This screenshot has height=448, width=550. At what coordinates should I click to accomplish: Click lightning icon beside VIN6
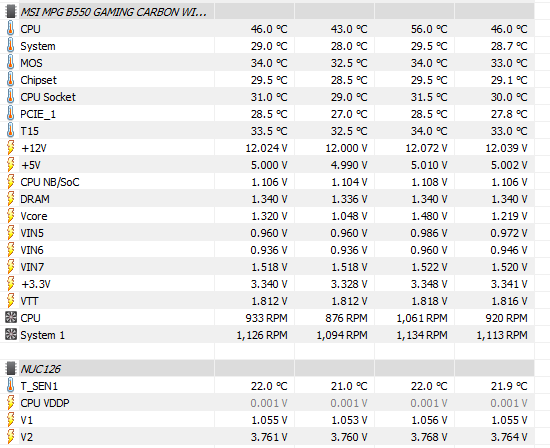point(11,250)
